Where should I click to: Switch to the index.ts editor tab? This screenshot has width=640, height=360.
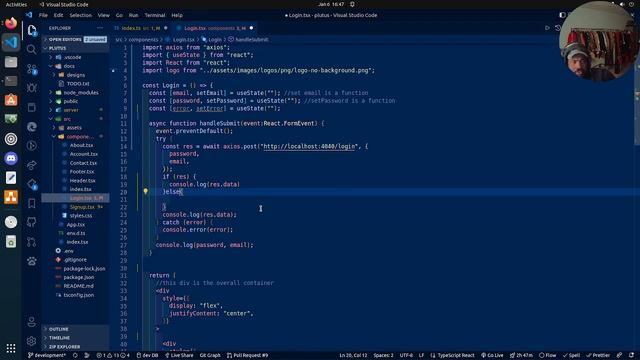point(141,28)
